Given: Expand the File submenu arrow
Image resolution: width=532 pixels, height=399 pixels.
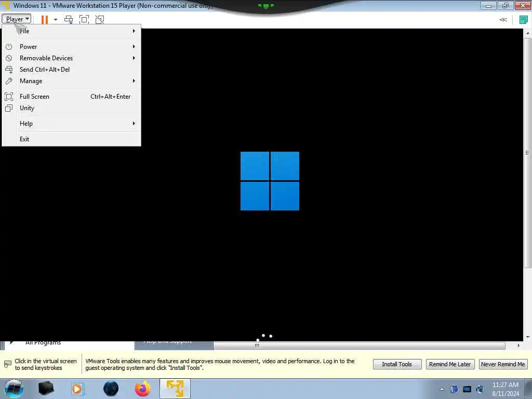Looking at the screenshot, I should pos(134,31).
